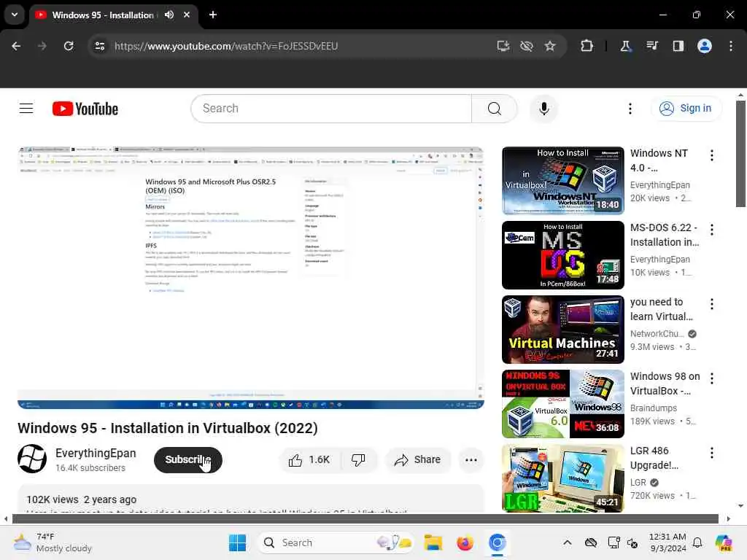
Task: Open the browser side panel icon
Action: 678,46
